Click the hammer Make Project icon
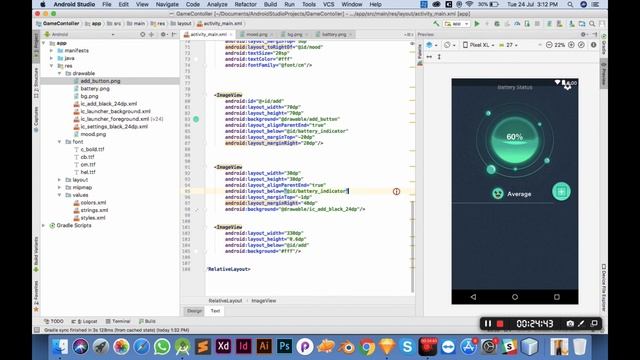 pyautogui.click(x=436, y=24)
